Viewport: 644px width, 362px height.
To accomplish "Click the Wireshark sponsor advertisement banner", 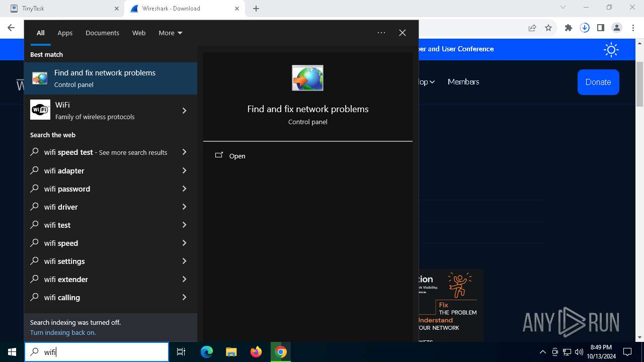I will (450, 305).
